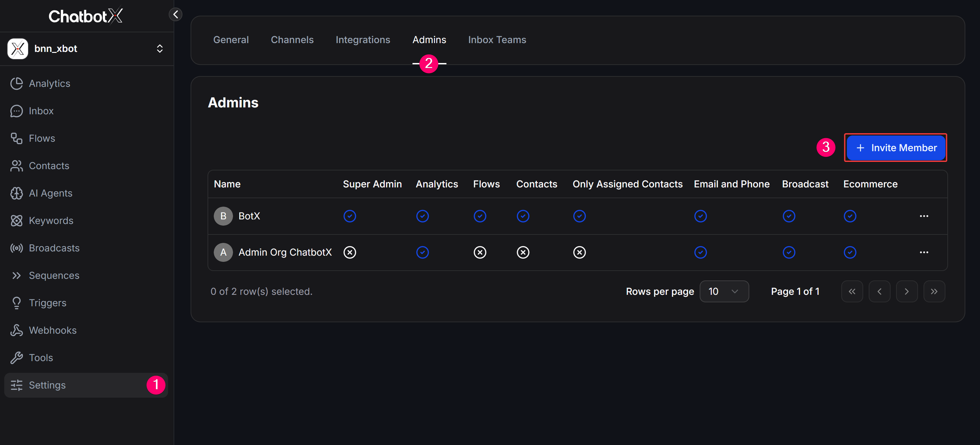Click the Only Assigned Contacts column header
This screenshot has width=980, height=445.
627,184
